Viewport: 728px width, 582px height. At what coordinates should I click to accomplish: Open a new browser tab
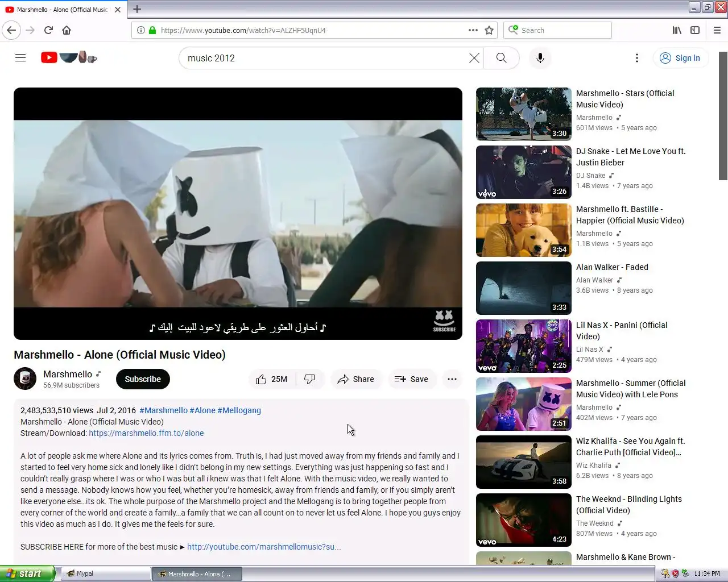coord(137,9)
